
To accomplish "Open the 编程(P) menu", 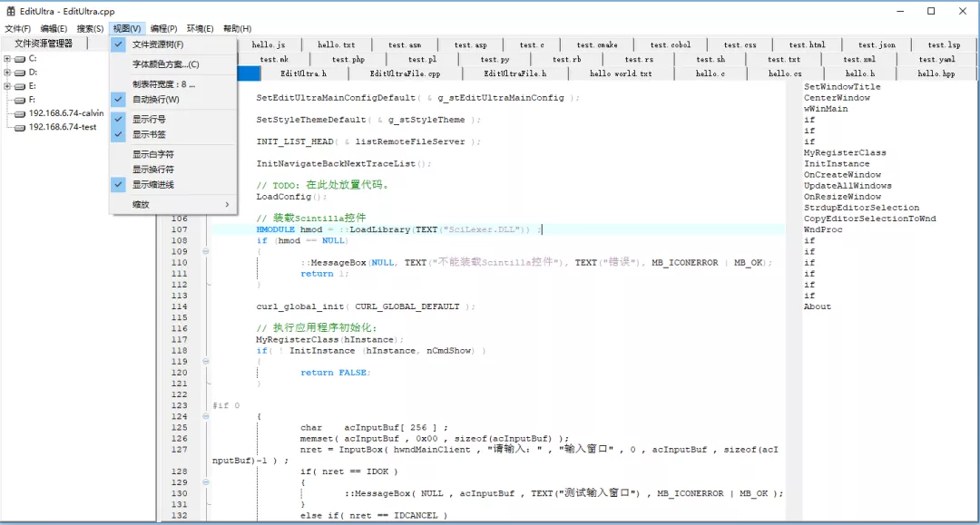I will [x=164, y=29].
